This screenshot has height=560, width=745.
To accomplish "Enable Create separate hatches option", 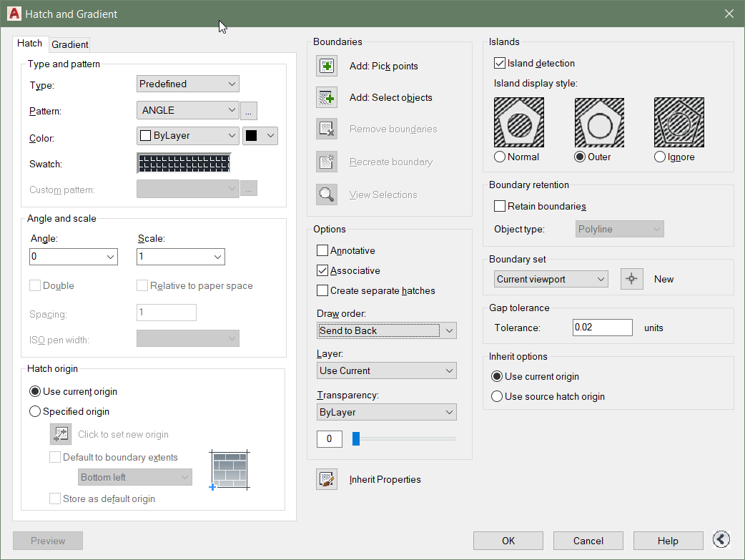I will 322,291.
